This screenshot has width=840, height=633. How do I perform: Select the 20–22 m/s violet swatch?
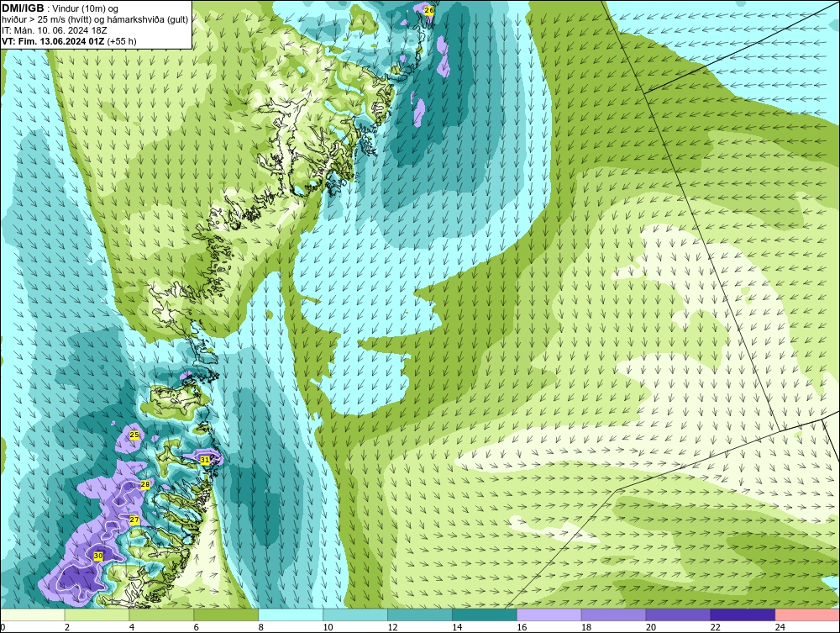pyautogui.click(x=678, y=615)
